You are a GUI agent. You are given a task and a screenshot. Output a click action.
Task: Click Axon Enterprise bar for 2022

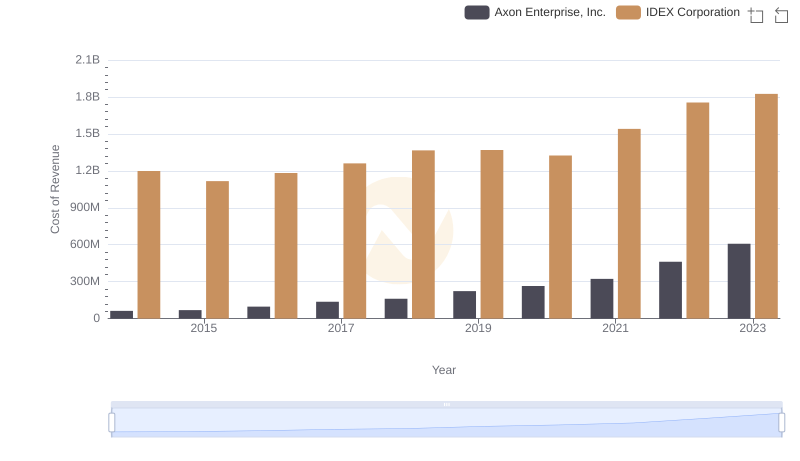670,290
